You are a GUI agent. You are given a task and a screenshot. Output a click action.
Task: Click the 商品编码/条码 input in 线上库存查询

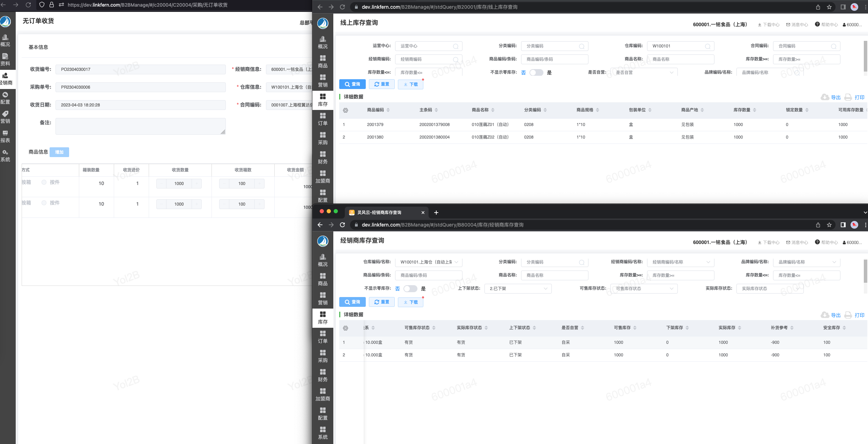tap(554, 59)
